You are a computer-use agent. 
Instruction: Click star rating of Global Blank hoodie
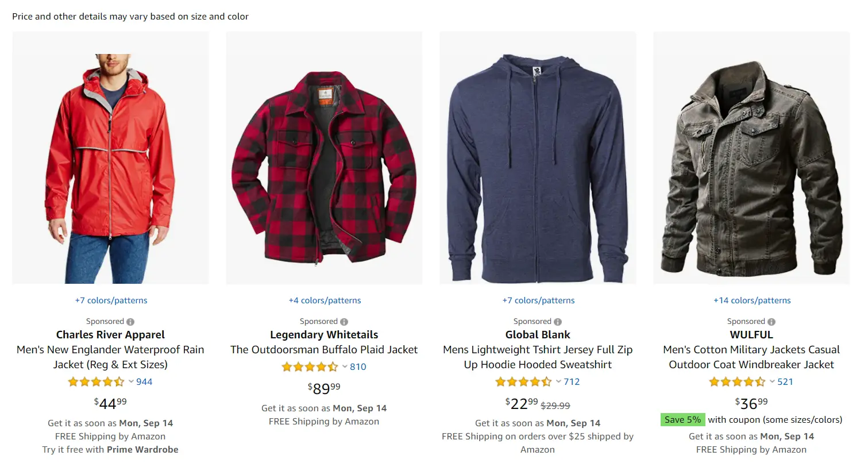pyautogui.click(x=523, y=382)
